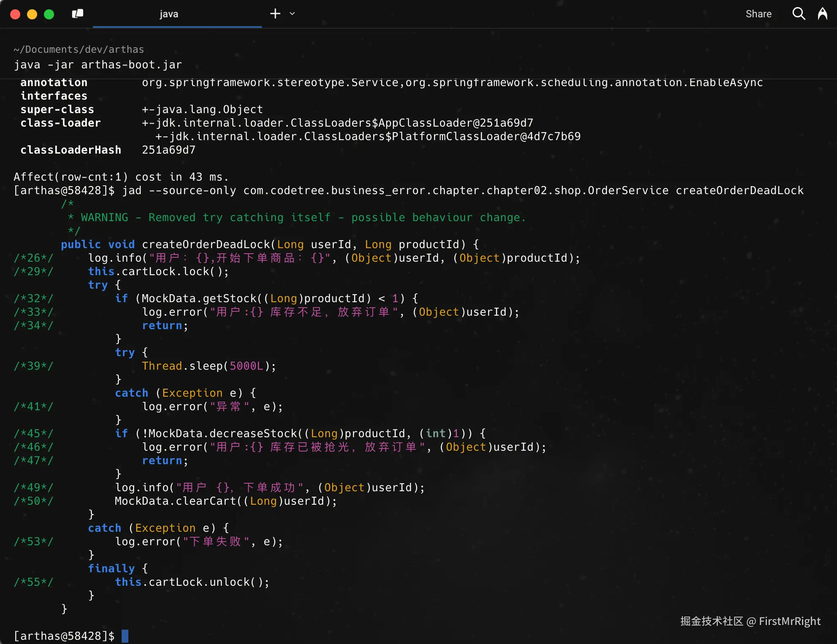837x644 pixels.
Task: Click the ~/Documents/dev/arthas path text
Action: point(79,49)
